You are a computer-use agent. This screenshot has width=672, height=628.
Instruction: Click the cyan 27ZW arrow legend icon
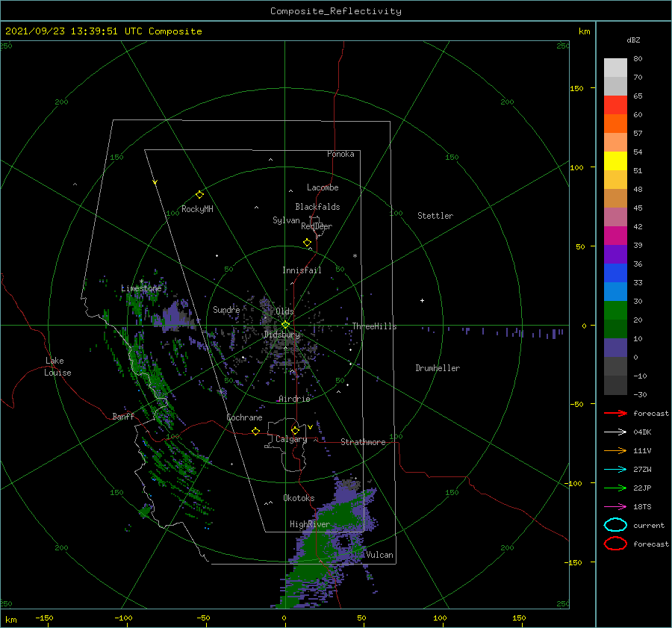coord(615,470)
